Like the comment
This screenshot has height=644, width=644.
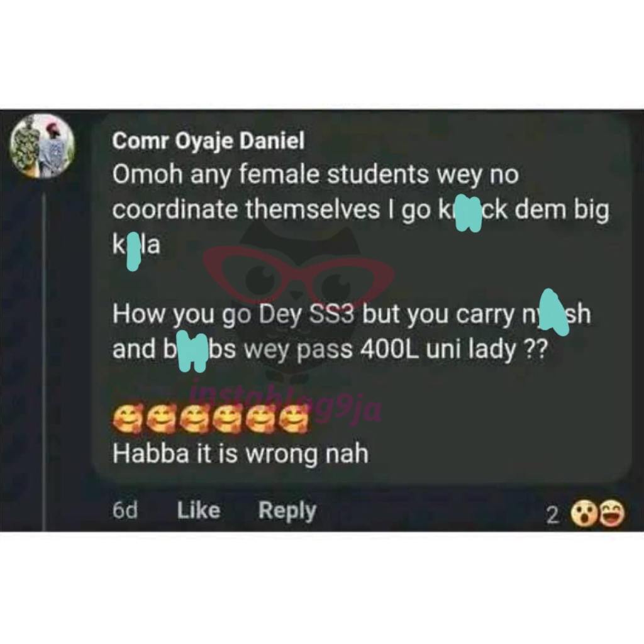click(199, 510)
